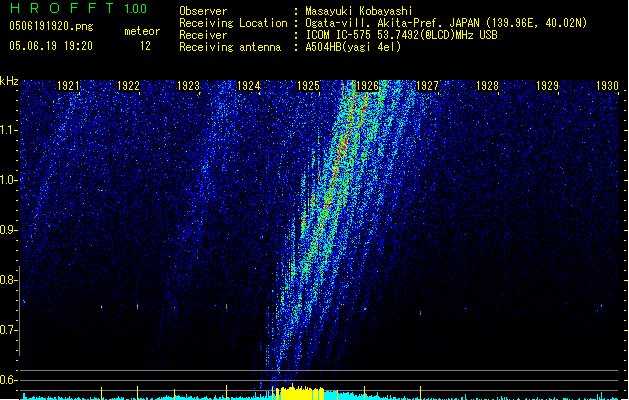Click the meteor count value 12
629x400 pixels.
pos(145,46)
